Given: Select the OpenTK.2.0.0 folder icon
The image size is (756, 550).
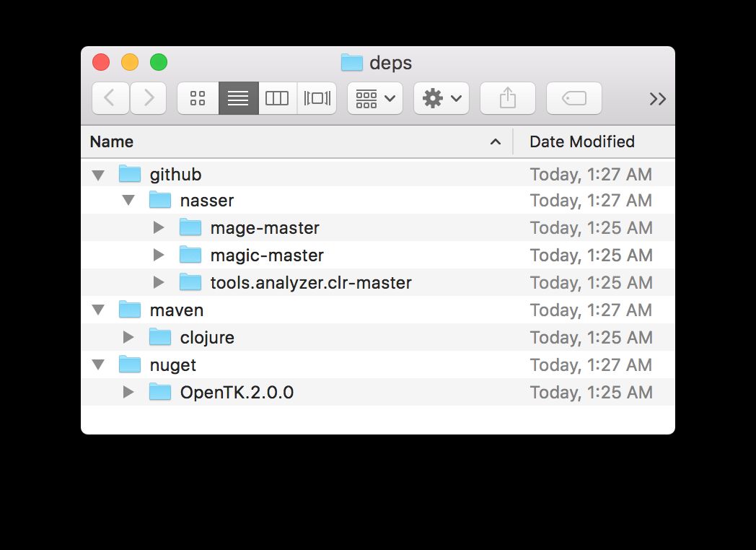Looking at the screenshot, I should tap(160, 392).
